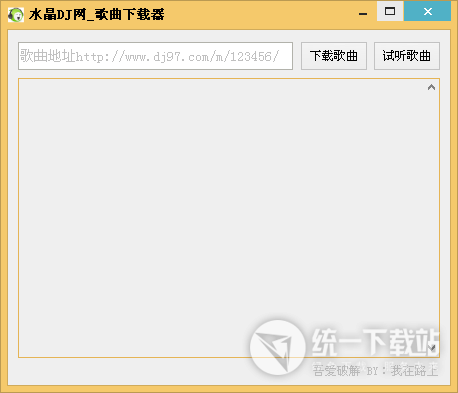Click the 统一下载站 watermark text
The width and height of the screenshot is (458, 393).
tap(375, 342)
